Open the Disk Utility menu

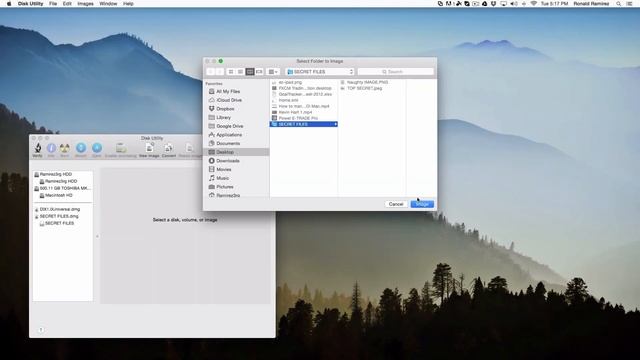(31, 4)
